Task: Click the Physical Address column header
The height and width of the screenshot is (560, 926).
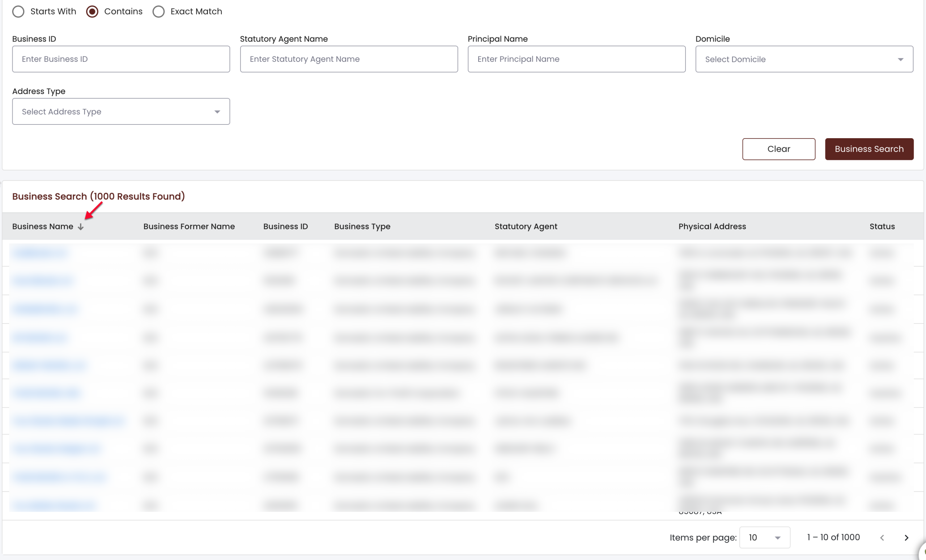Action: [712, 226]
